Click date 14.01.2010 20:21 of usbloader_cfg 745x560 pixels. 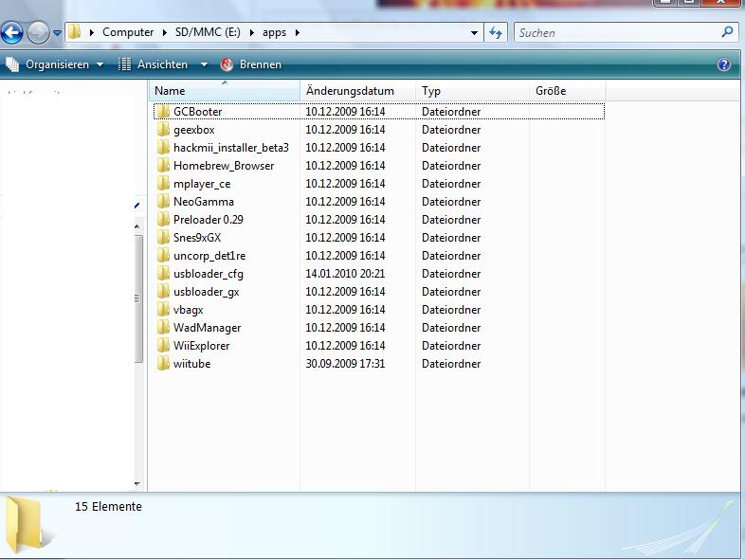(345, 274)
